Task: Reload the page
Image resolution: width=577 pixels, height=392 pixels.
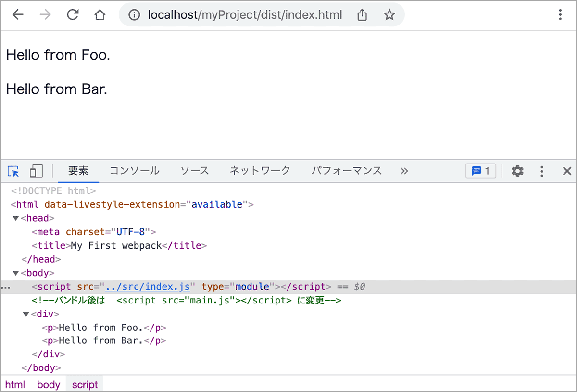Action: click(x=73, y=15)
